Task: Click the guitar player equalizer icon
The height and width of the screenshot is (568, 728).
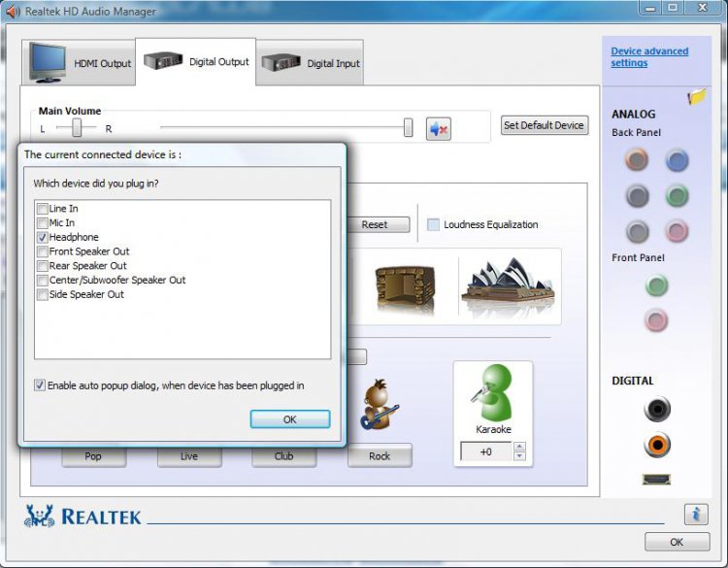Action: pyautogui.click(x=379, y=404)
